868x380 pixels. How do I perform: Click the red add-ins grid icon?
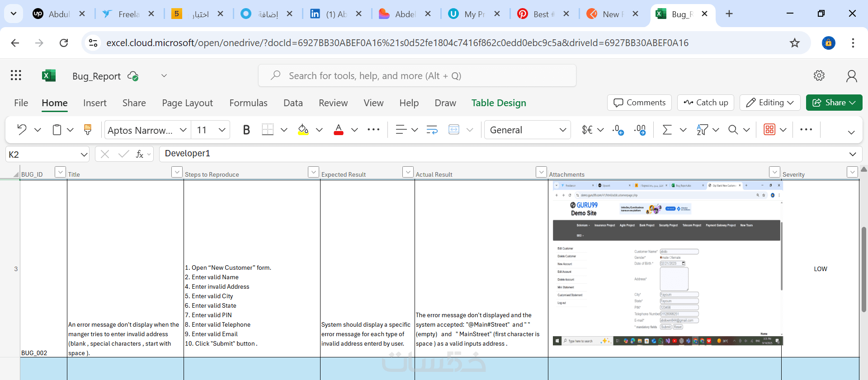[x=769, y=129]
